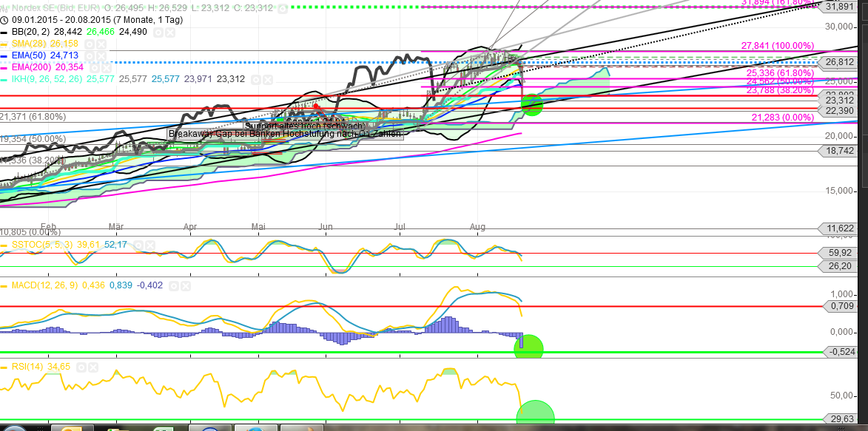The image size is (868, 431).
Task: Click the red dot marker near Jun
Action: (x=315, y=105)
